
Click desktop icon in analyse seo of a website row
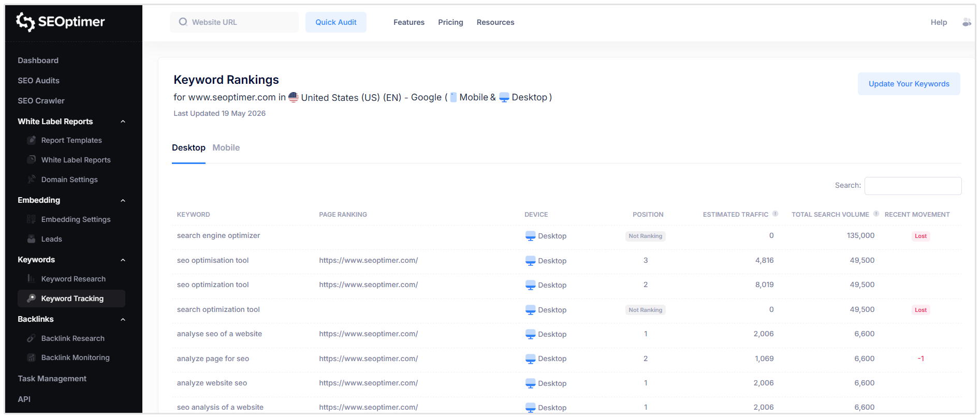[x=530, y=334]
